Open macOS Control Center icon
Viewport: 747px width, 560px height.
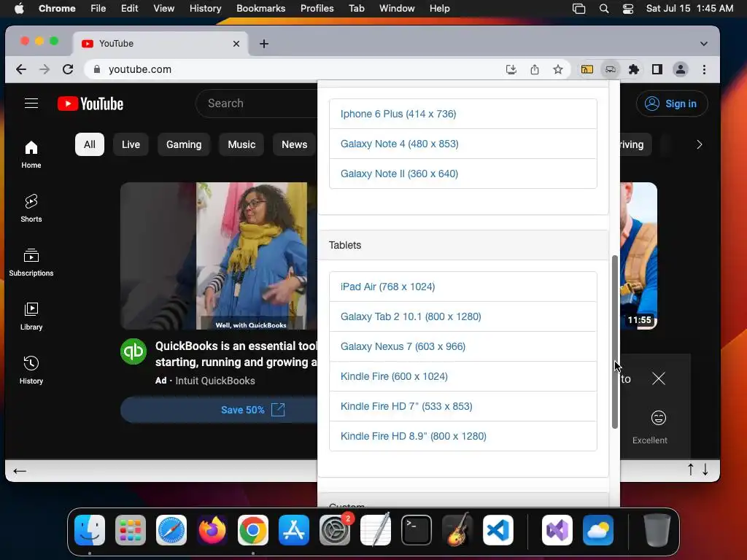click(x=628, y=9)
